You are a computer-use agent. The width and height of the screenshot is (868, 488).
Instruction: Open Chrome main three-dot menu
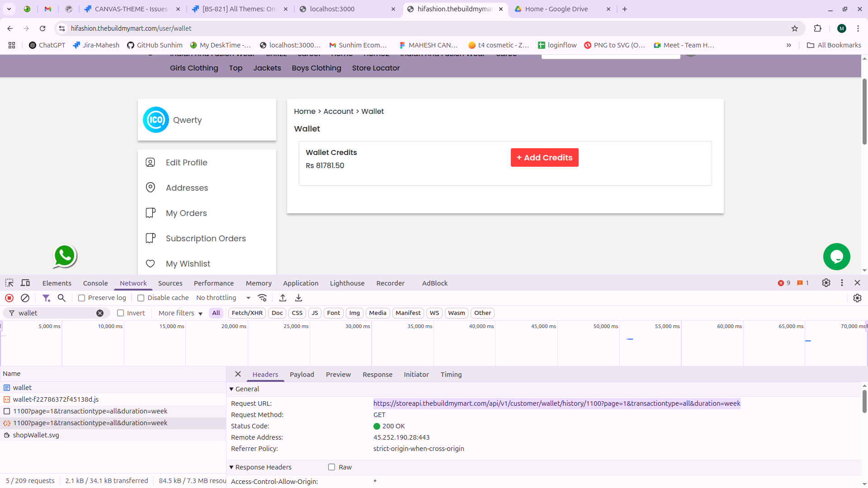click(858, 28)
